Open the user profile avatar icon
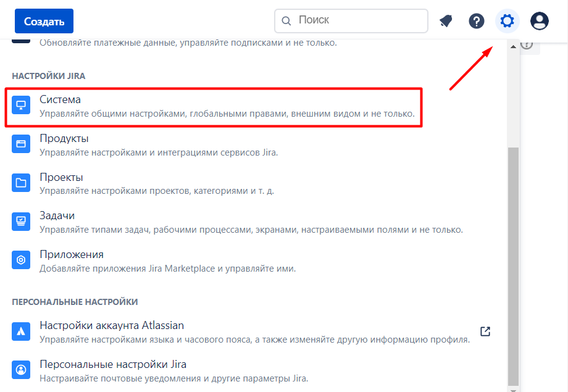Viewport: 568px width, 392px height. [x=540, y=22]
